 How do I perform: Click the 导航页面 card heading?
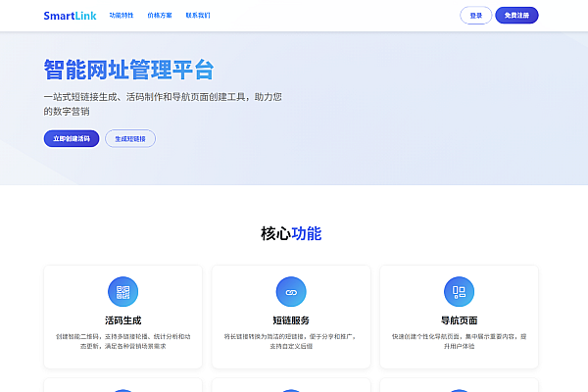click(x=459, y=319)
